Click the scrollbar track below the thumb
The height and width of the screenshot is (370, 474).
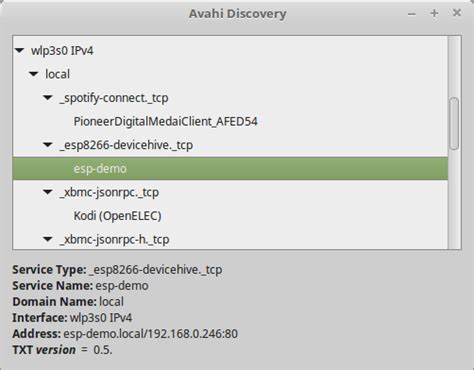[454, 199]
